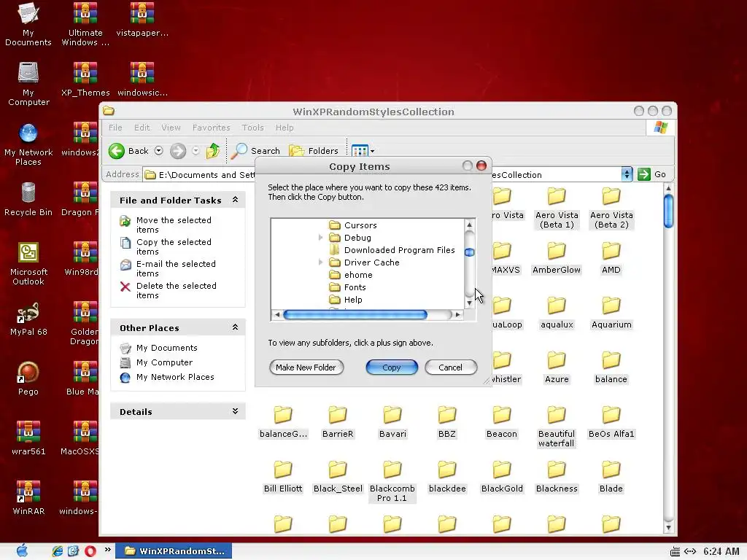Select the Bavari folder icon

click(392, 415)
